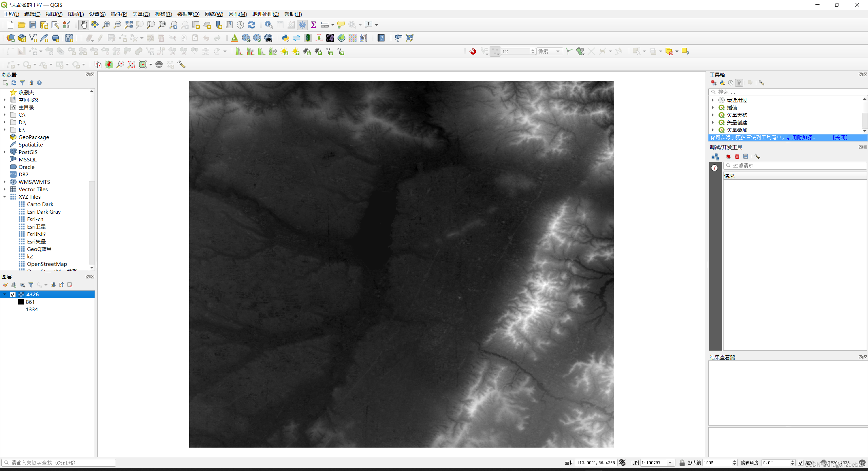
Task: Activate the Zoom In magnifier tool
Action: pos(106,25)
